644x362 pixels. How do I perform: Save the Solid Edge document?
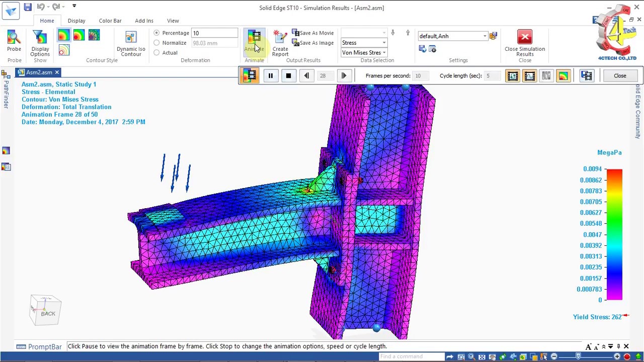point(28,7)
